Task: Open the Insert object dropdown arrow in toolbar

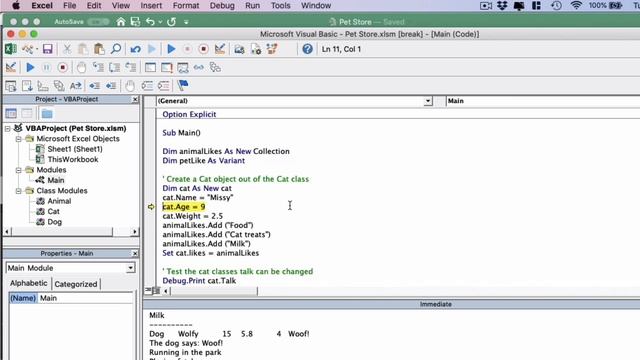Action: point(36,49)
